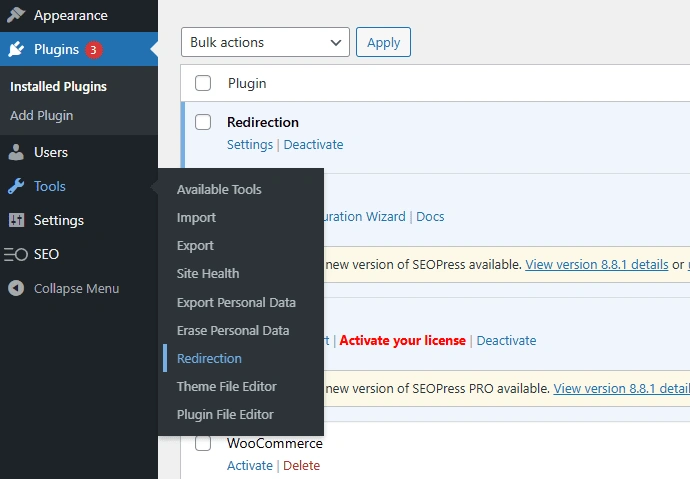Activate the WooCommerce plugin
The image size is (690, 479).
(250, 465)
